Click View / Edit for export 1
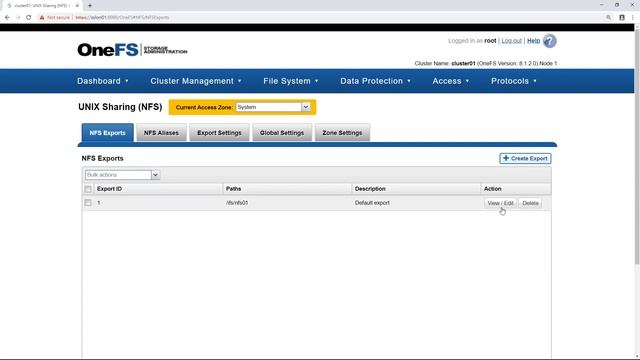Viewport: 640px width, 360px height. click(500, 203)
